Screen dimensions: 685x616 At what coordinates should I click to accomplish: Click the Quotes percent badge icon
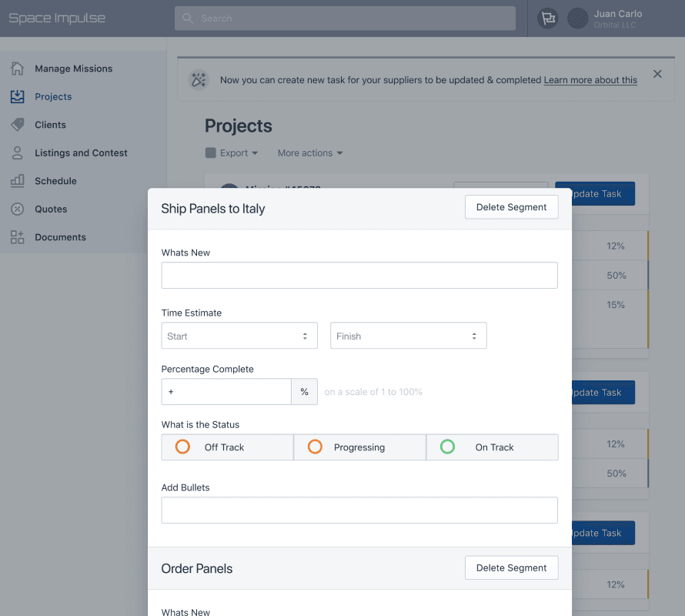pyautogui.click(x=17, y=209)
